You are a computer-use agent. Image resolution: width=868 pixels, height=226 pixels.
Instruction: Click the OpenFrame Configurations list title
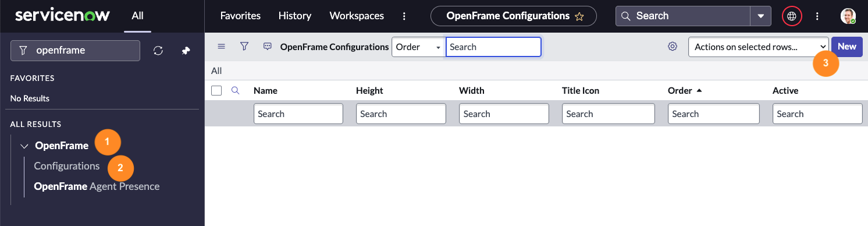[335, 47]
